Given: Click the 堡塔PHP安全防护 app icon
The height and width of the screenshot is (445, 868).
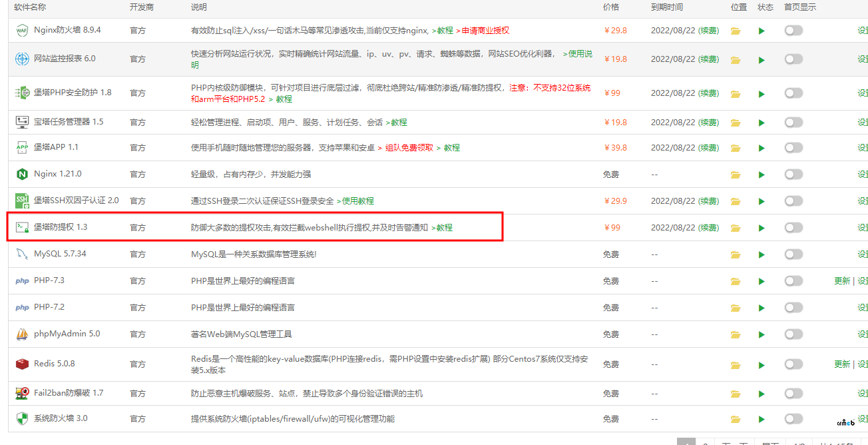Looking at the screenshot, I should coord(22,93).
